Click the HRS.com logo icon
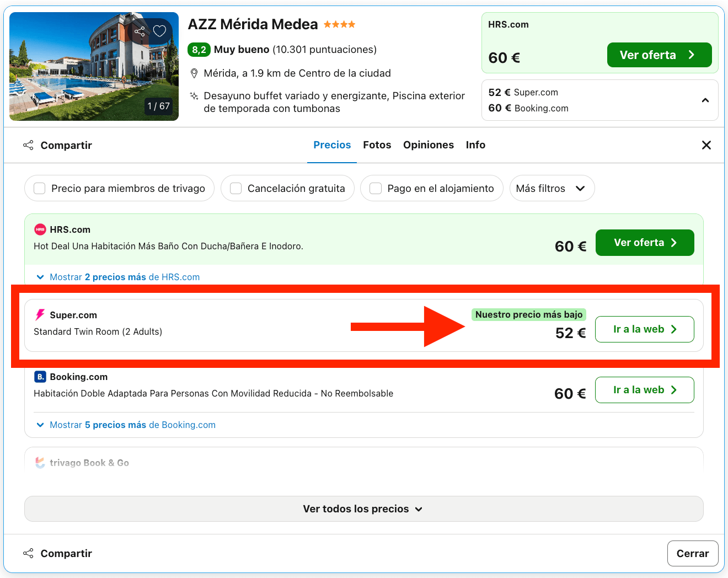 tap(40, 229)
